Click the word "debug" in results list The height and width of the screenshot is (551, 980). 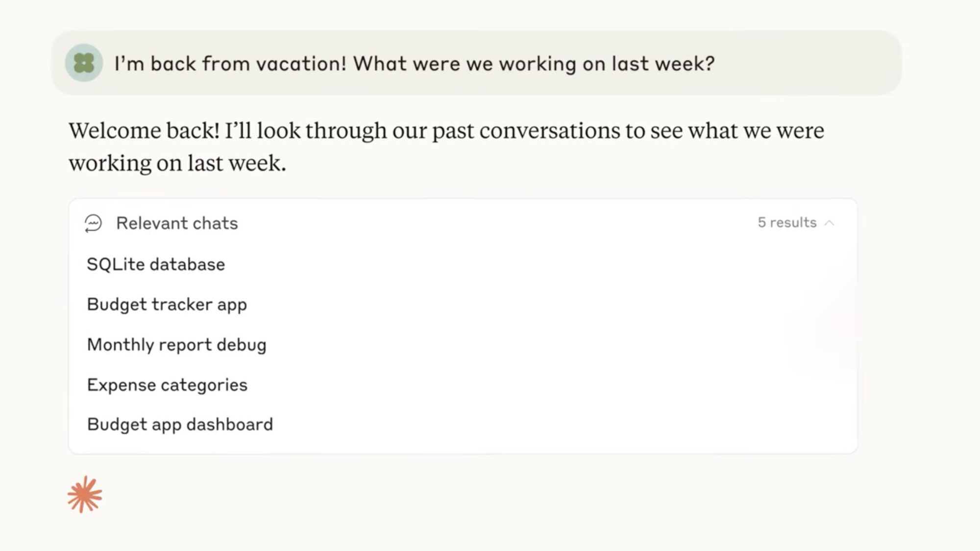click(242, 345)
